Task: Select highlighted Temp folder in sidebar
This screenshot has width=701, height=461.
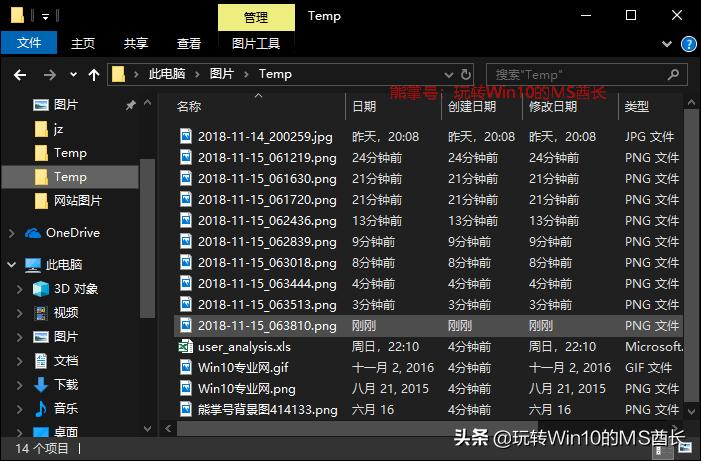Action: 70,177
